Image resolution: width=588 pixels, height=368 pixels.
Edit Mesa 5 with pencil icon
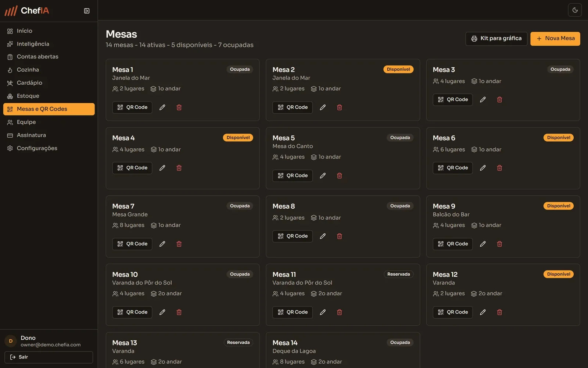pyautogui.click(x=323, y=176)
